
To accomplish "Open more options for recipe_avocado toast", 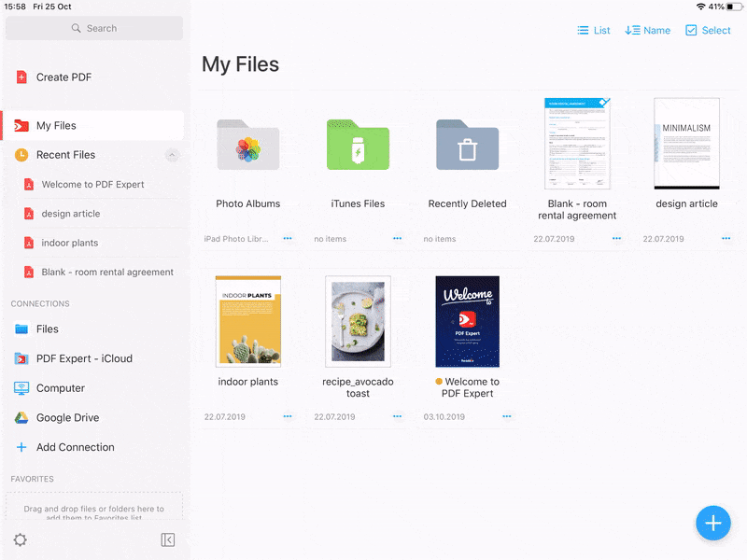I will pos(397,416).
